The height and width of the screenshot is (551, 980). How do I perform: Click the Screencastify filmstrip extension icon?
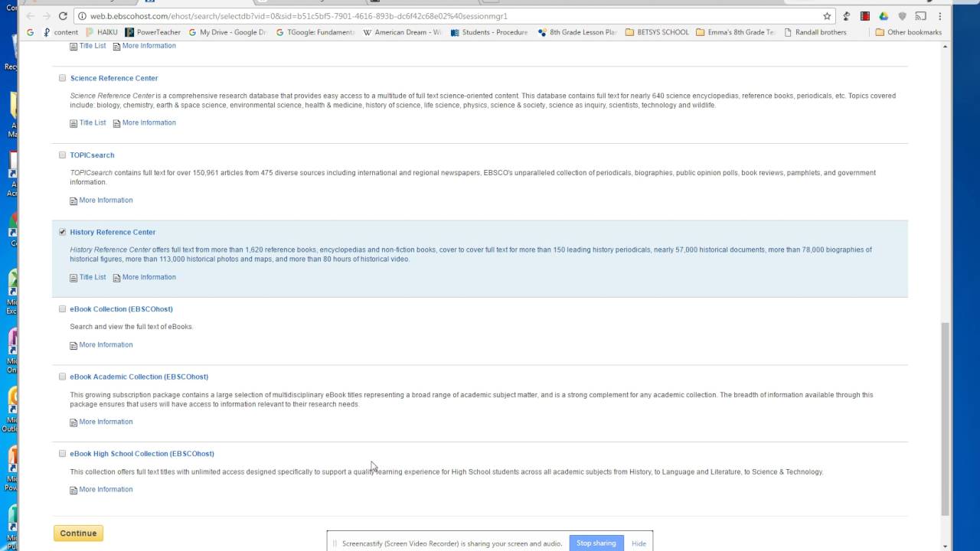pyautogui.click(x=864, y=16)
